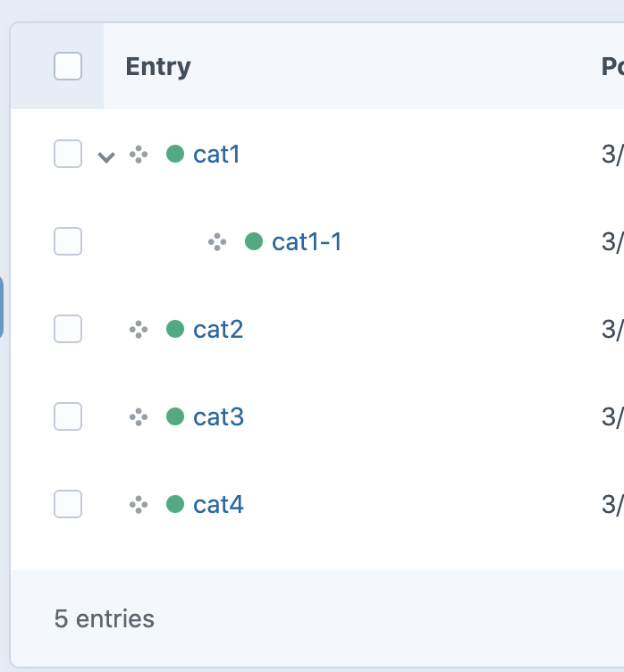Toggle the select-all checkbox in the header
This screenshot has width=624, height=672.
(x=68, y=66)
